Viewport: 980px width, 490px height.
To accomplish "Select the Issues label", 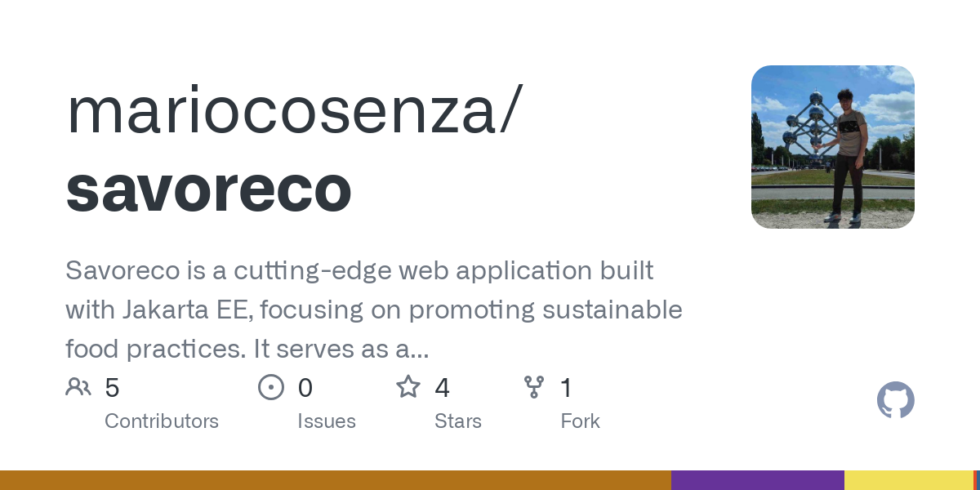I will (x=327, y=421).
